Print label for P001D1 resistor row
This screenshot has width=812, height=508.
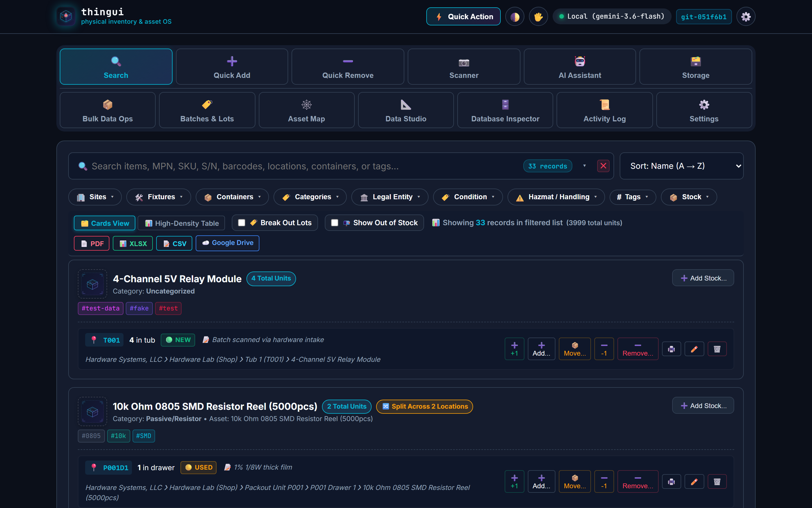pos(671,482)
